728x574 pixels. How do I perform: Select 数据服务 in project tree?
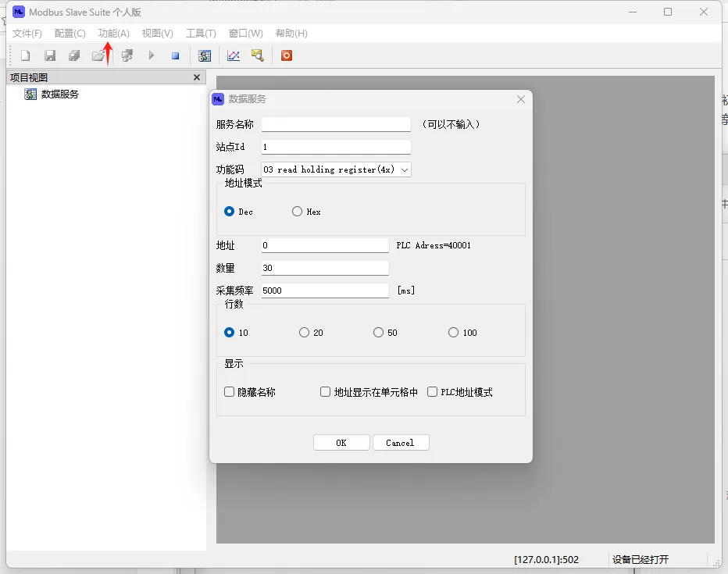pyautogui.click(x=60, y=94)
